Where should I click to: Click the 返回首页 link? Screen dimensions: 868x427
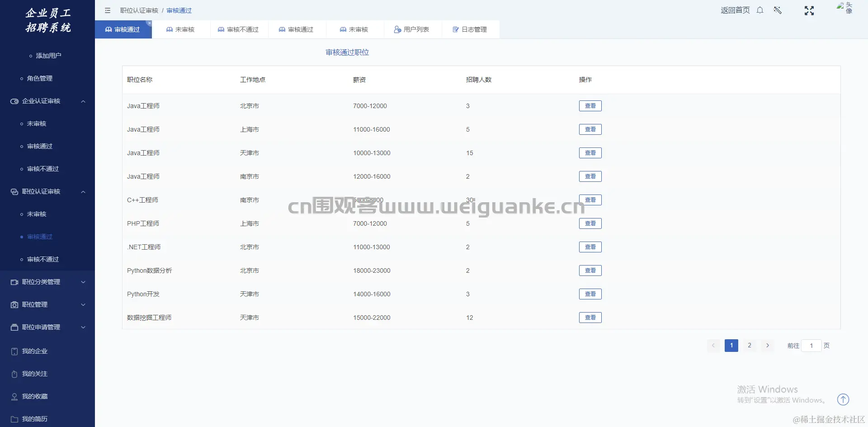click(x=735, y=10)
